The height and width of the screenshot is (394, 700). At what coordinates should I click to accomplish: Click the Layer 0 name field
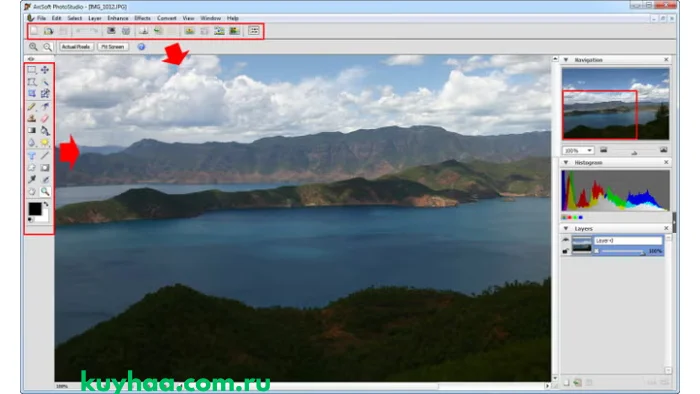[628, 241]
